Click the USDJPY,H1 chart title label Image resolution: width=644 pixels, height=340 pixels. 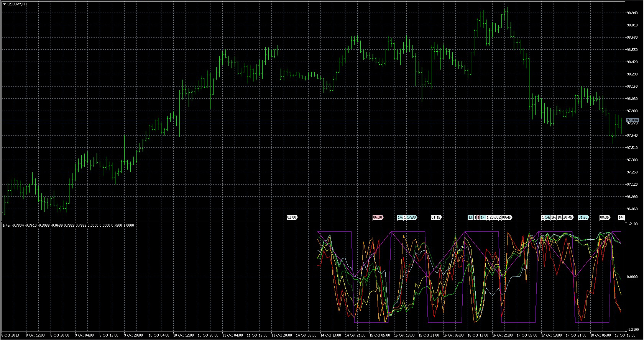[17, 4]
